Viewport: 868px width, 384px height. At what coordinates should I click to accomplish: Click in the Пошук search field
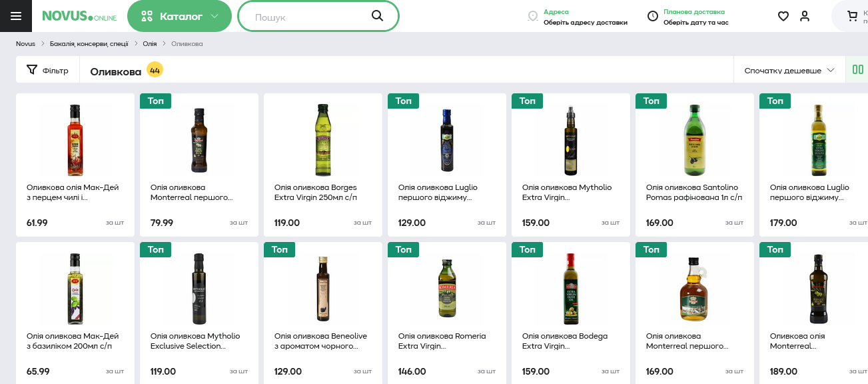[x=306, y=17]
